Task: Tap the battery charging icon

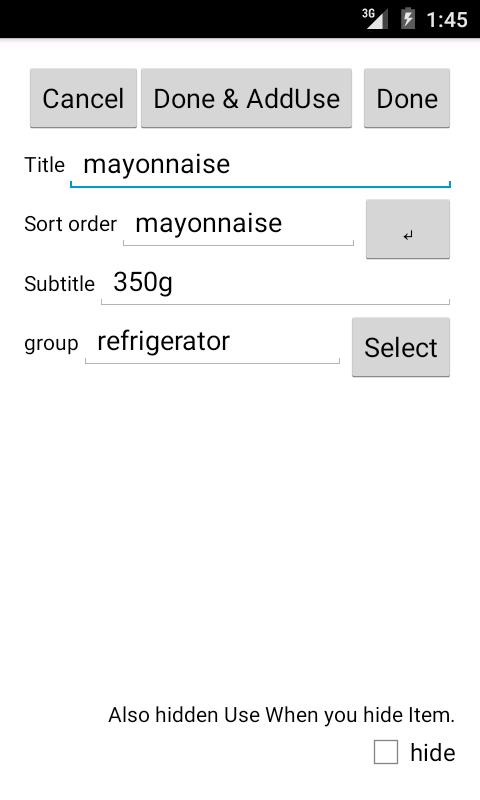Action: (x=408, y=19)
